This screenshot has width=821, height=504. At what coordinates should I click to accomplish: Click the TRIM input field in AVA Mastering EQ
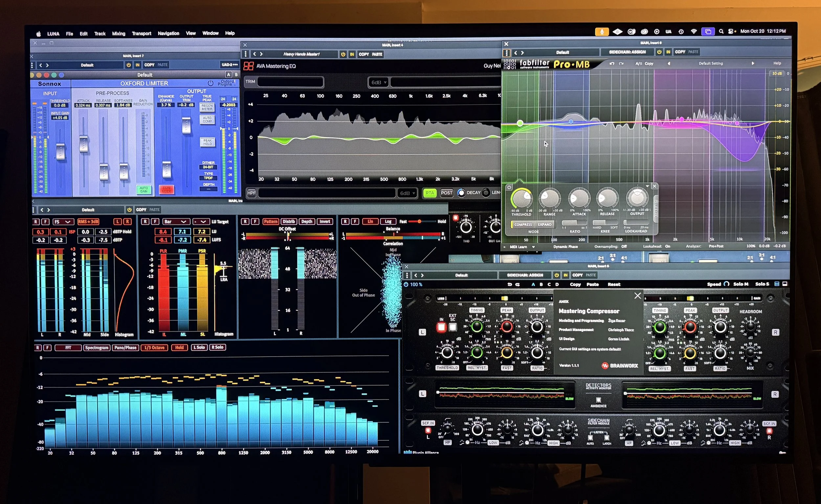290,82
